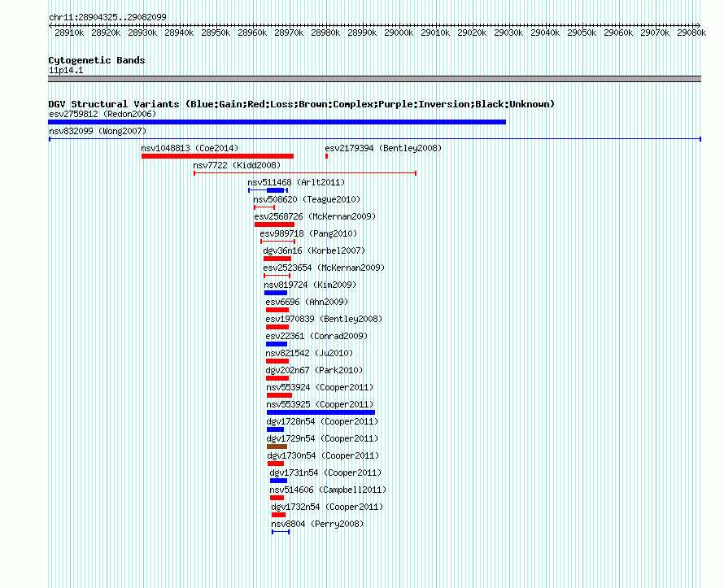The width and height of the screenshot is (724, 588).
Task: Click the nsv508620 (Teague2010) label
Action: point(307,199)
